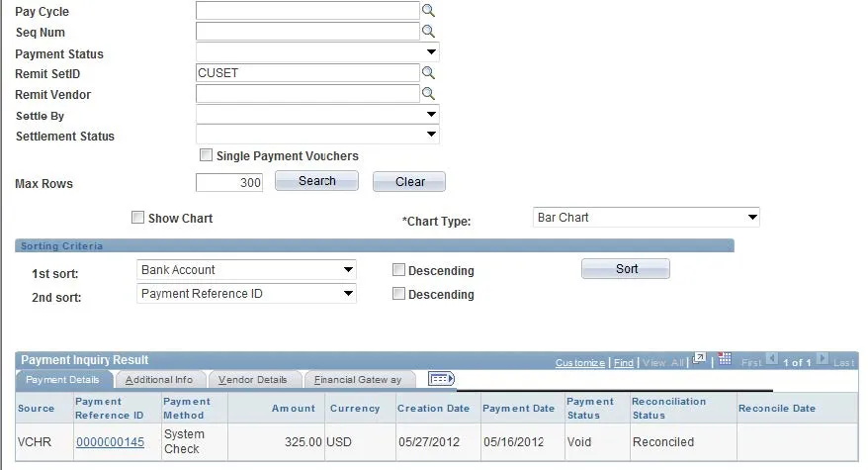Enable Single Payment Vouchers checkbox
The height and width of the screenshot is (470, 868).
coord(206,155)
